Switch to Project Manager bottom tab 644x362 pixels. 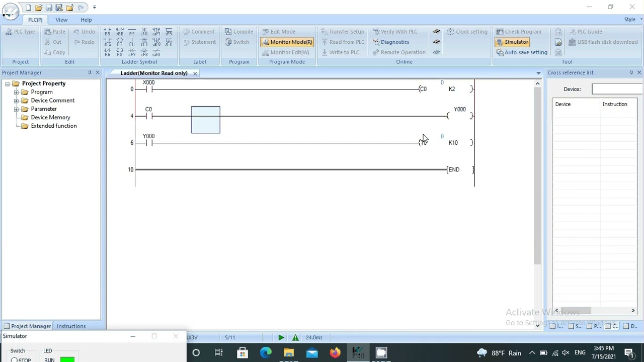point(27,326)
